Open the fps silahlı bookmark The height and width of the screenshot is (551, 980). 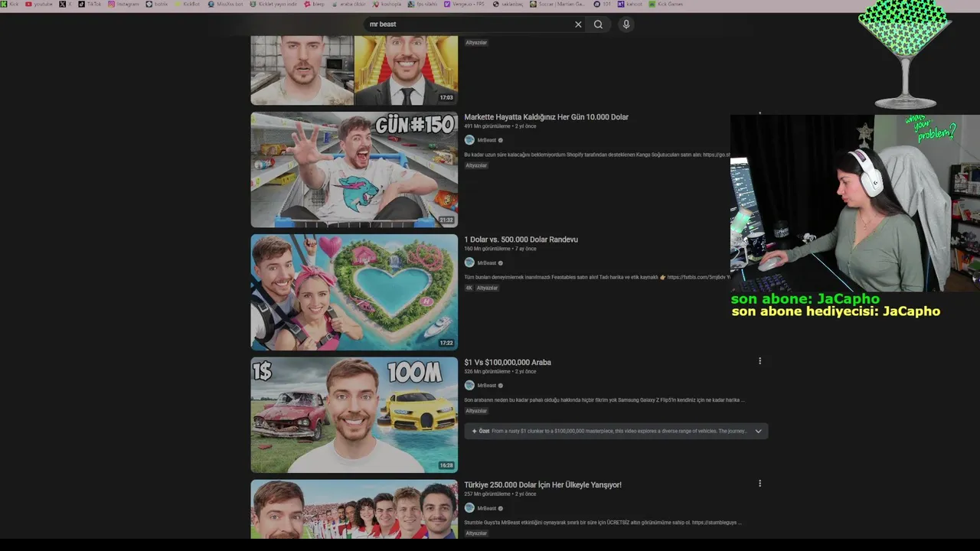[422, 4]
